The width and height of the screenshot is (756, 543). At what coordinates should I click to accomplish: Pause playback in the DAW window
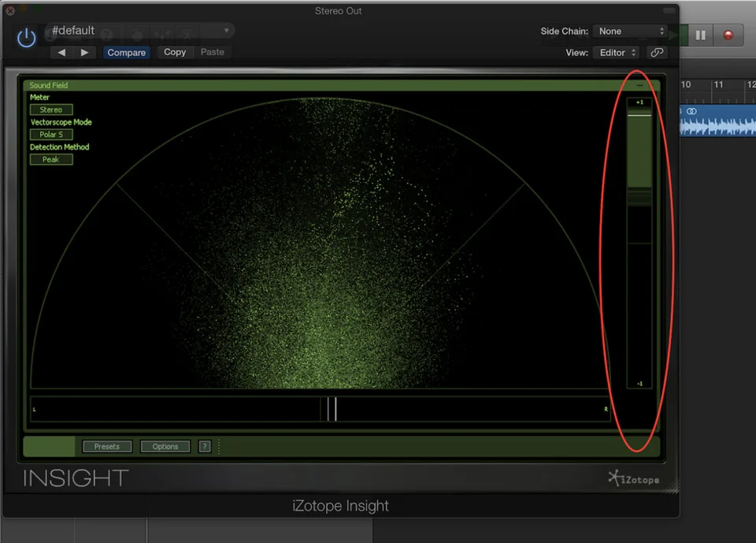coord(701,35)
